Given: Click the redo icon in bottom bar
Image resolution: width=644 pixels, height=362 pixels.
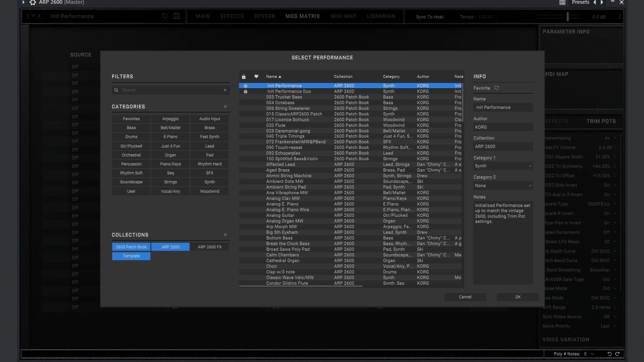Looking at the screenshot, I should 617,354.
